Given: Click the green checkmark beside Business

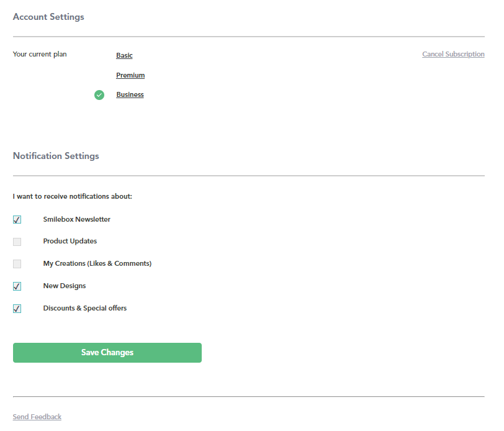Looking at the screenshot, I should 99,95.
